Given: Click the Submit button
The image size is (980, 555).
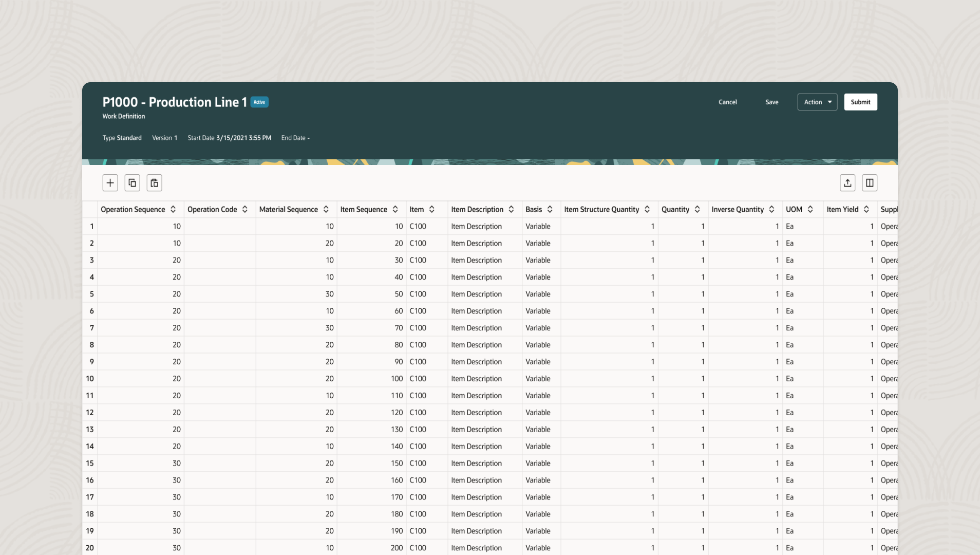Looking at the screenshot, I should 860,102.
